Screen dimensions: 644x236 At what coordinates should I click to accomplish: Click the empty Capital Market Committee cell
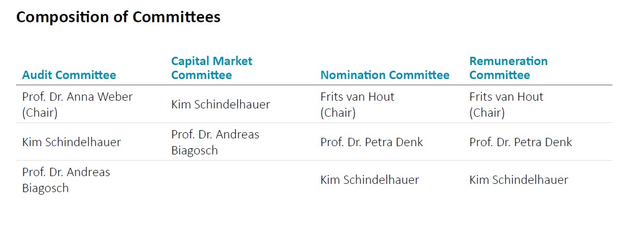pos(238,180)
